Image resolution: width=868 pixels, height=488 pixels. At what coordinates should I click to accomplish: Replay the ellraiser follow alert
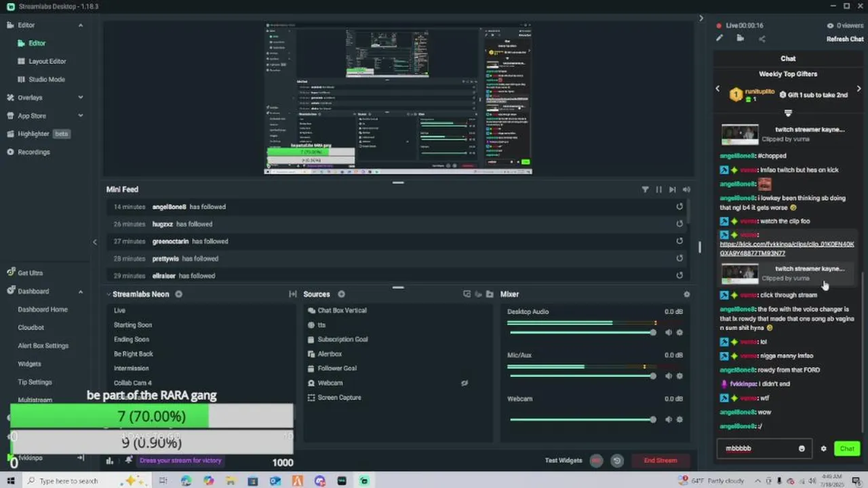pos(679,275)
